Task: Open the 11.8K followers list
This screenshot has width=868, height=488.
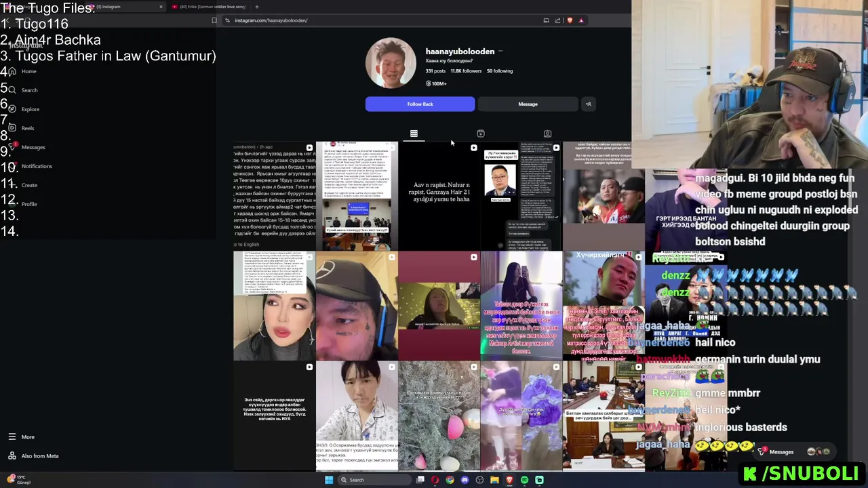Action: 466,71
